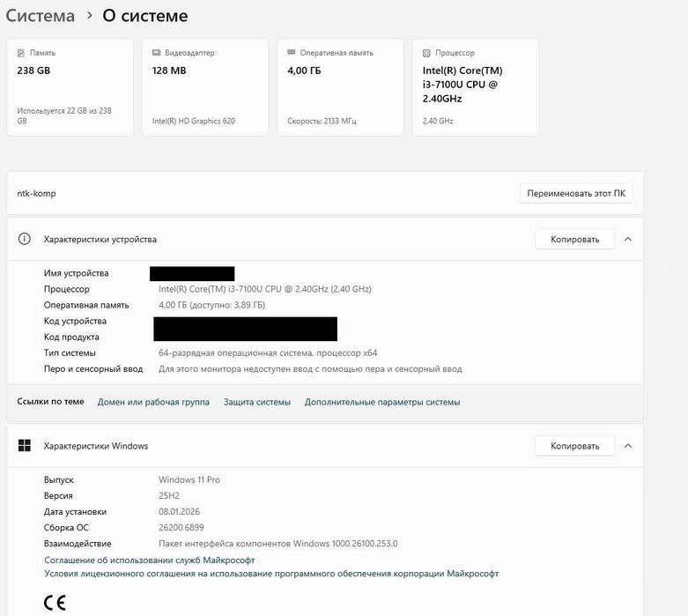Click the ntk-komp computer name

[x=36, y=193]
